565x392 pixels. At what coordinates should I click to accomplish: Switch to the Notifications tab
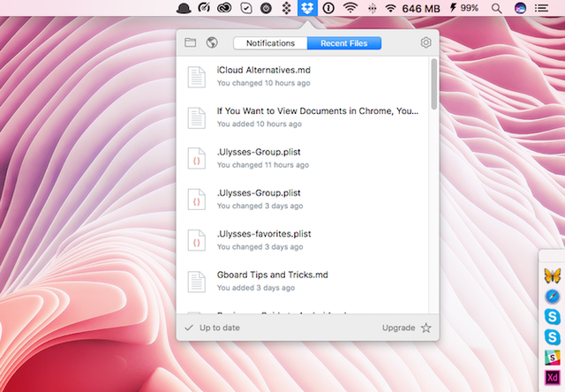tap(270, 42)
